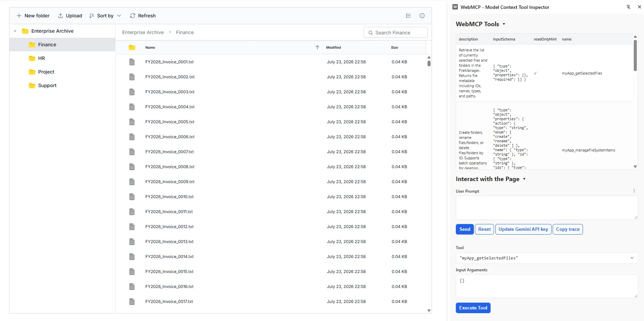Open the Tool selection dropdown
The width and height of the screenshot is (644, 321).
[x=546, y=258]
